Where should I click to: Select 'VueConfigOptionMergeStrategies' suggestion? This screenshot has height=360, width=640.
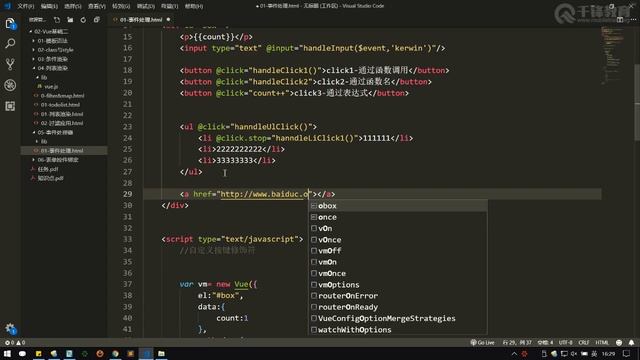pyautogui.click(x=398, y=318)
